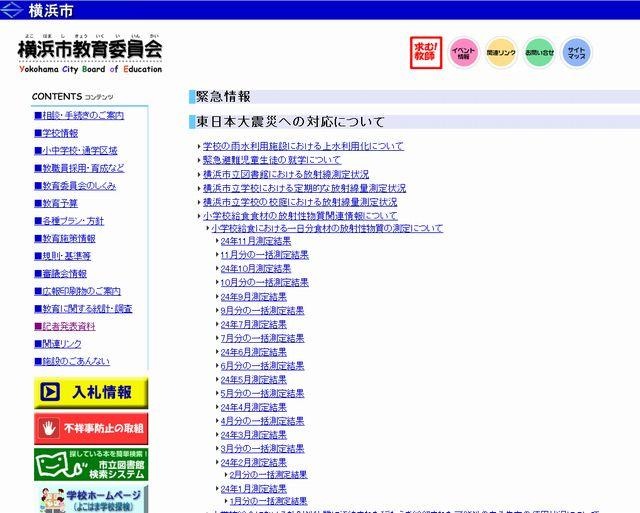
Task: Click the CONTENTS コンテンツ sidebar heading
Action: coord(73,97)
